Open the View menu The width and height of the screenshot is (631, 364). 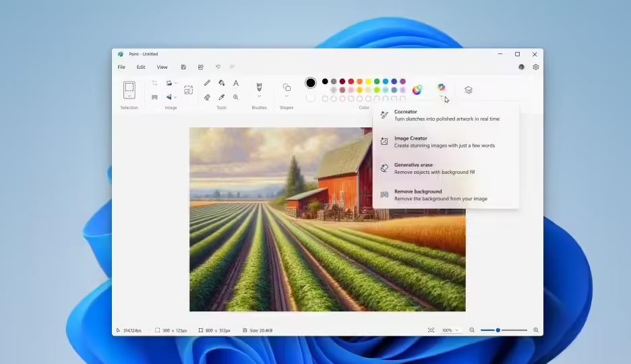pyautogui.click(x=162, y=67)
